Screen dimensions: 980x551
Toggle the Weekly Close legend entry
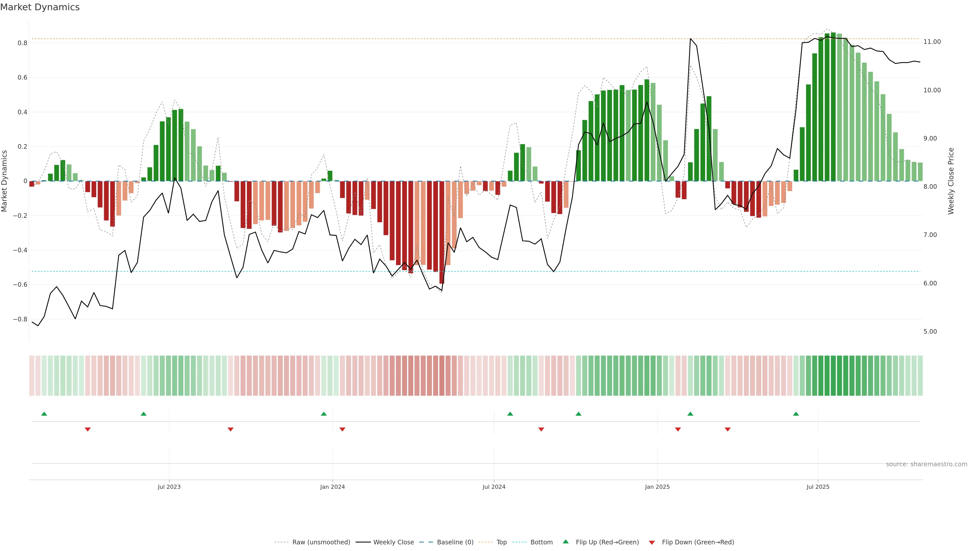393,542
